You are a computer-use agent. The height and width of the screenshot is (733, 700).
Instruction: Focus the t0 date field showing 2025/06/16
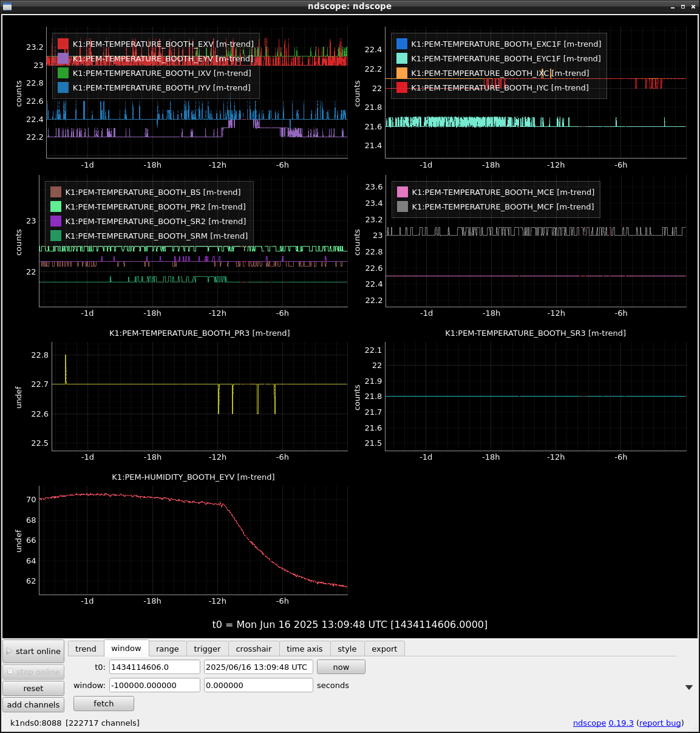pos(259,667)
